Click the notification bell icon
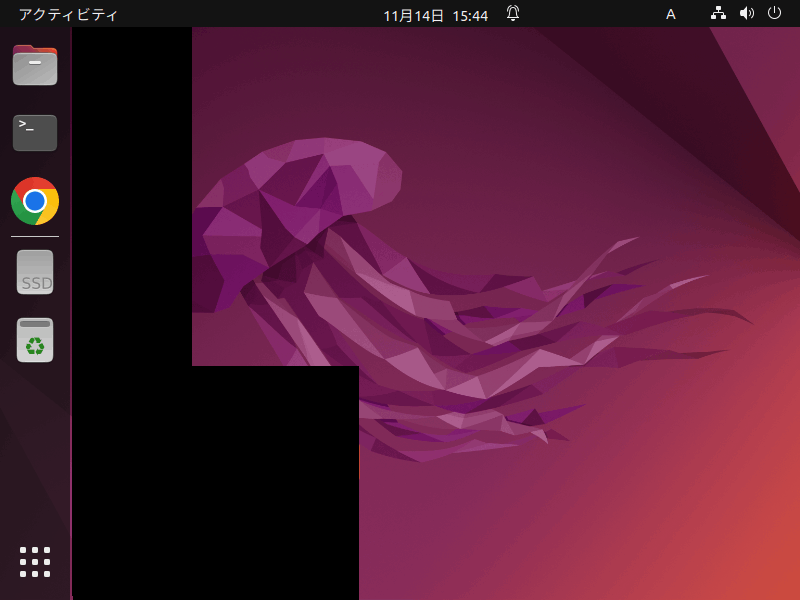This screenshot has height=600, width=800. 513,13
